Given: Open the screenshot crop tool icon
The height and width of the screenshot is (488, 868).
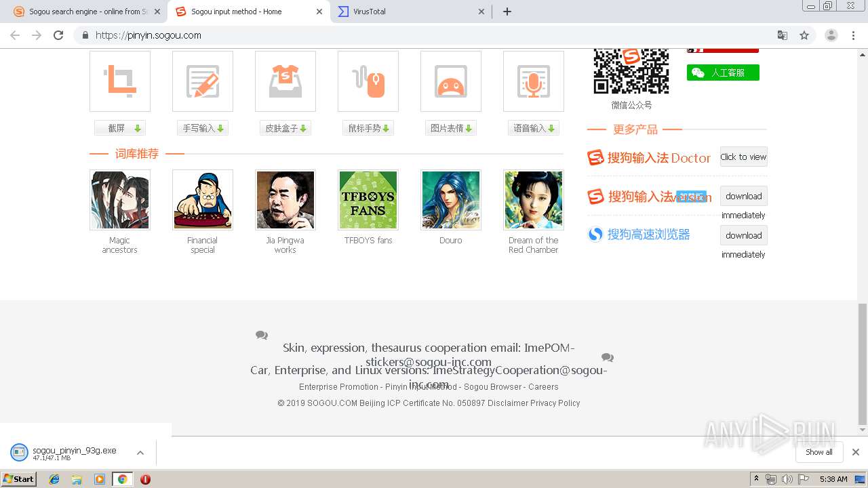Looking at the screenshot, I should (120, 81).
